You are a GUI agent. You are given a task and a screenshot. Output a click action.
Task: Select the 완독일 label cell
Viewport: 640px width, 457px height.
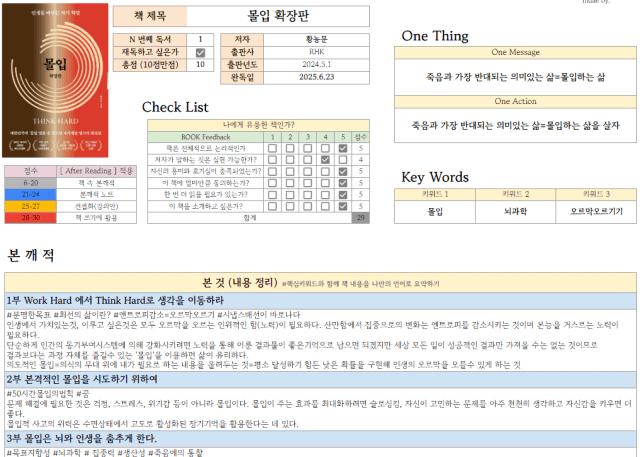tap(242, 77)
